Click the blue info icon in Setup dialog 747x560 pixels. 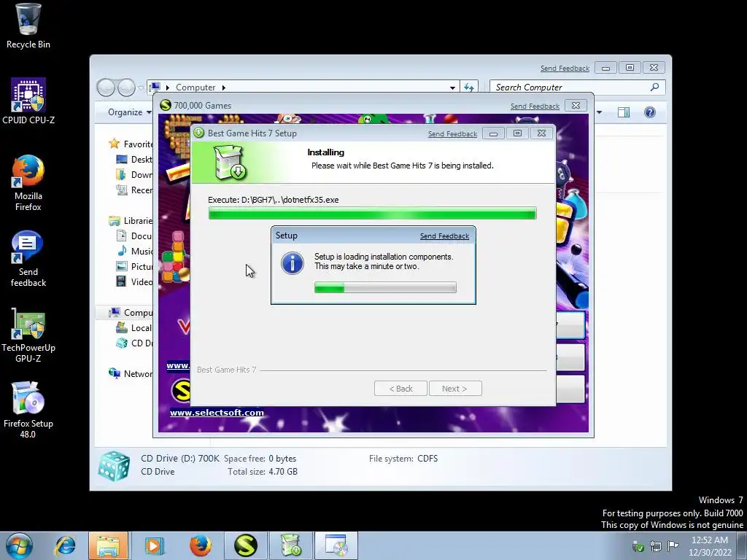pos(292,262)
